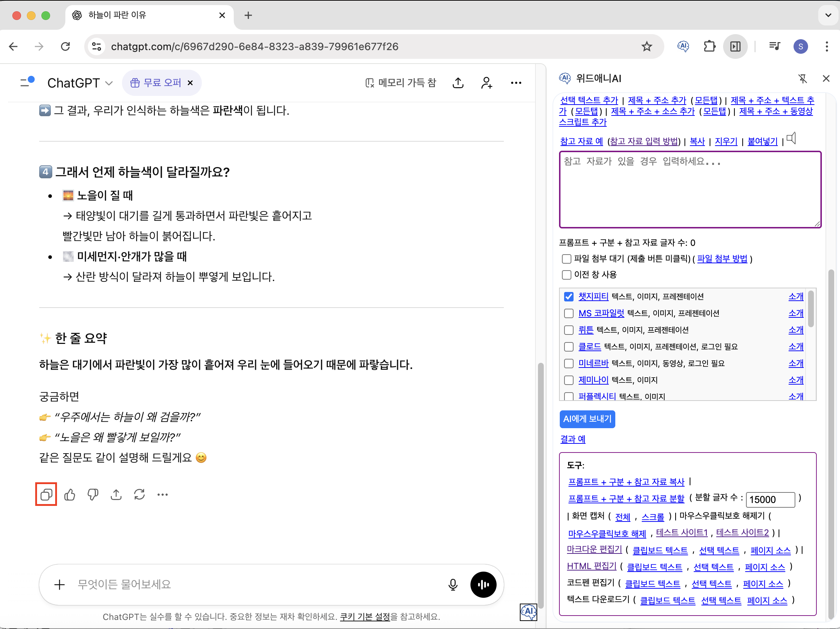Open the tab search chevron dropdown
Viewport: 840px width, 629px height.
828,15
